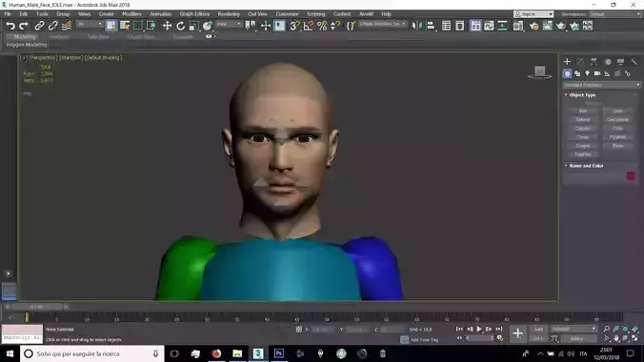Open the Curve Editor icon
The width and height of the screenshot is (644, 362).
[x=489, y=26]
